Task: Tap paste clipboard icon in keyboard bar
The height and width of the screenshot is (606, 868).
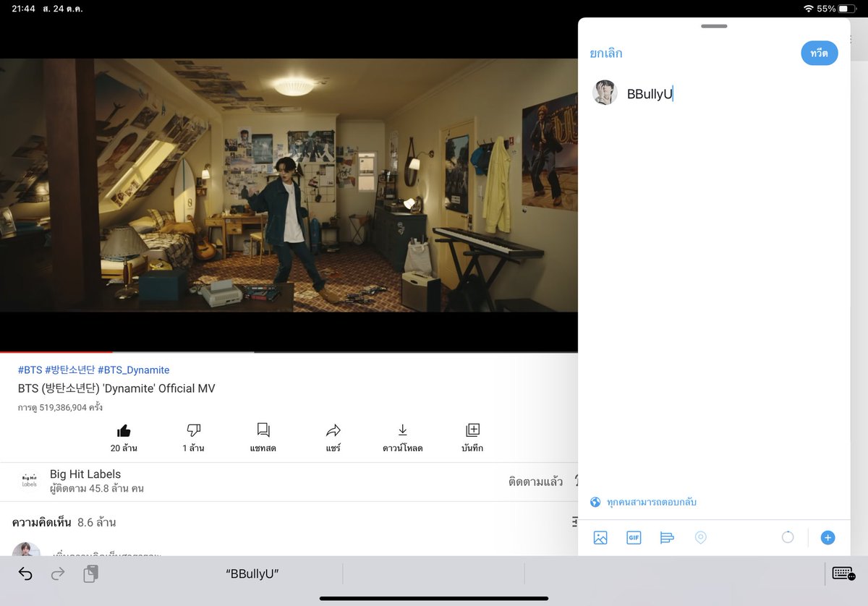Action: tap(90, 573)
